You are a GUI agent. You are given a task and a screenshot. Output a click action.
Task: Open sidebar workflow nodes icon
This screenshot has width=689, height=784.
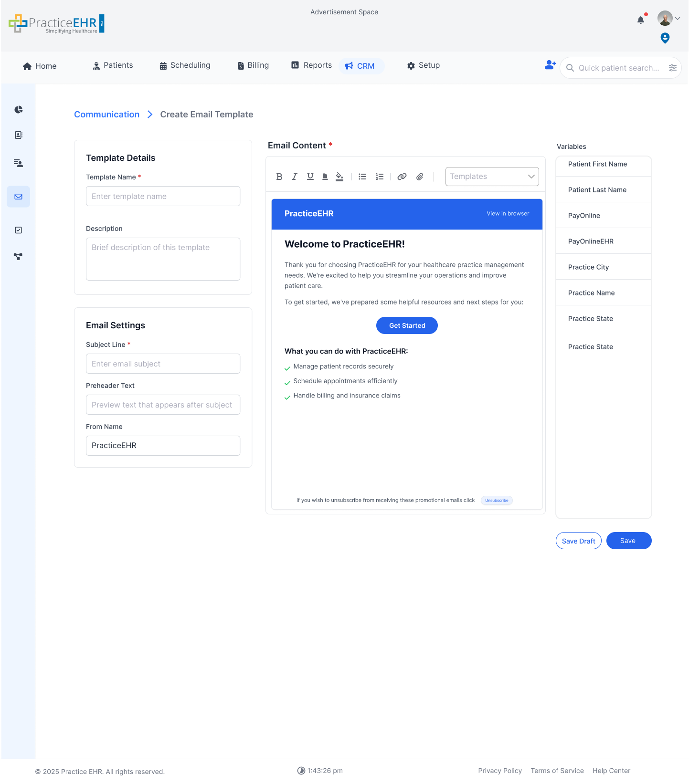[18, 256]
